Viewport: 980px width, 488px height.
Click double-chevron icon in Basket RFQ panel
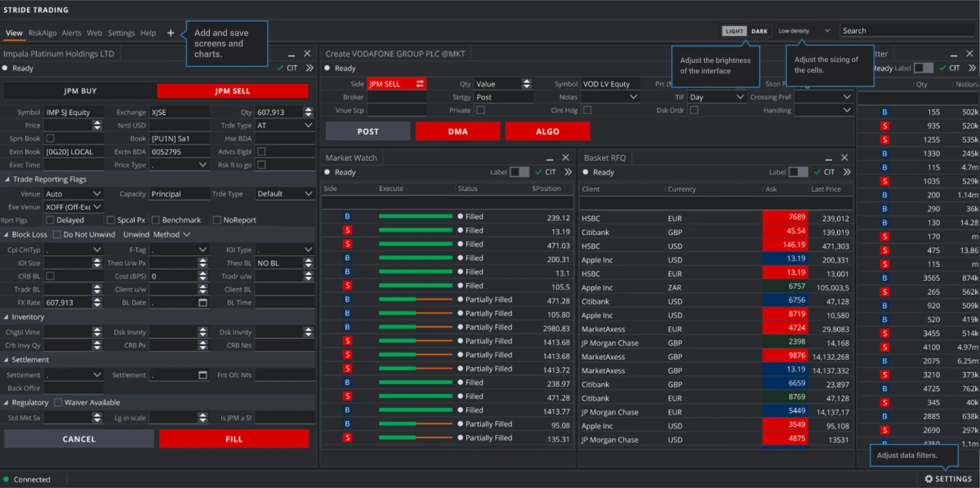click(847, 172)
